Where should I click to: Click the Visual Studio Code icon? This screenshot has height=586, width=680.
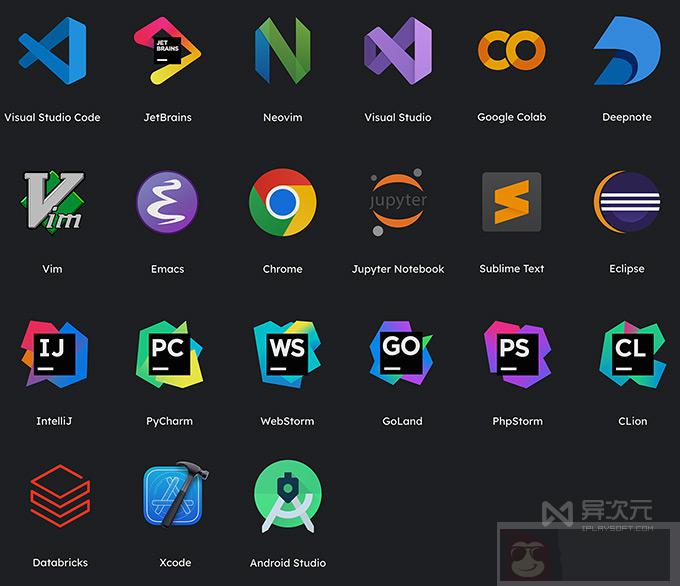pos(52,51)
